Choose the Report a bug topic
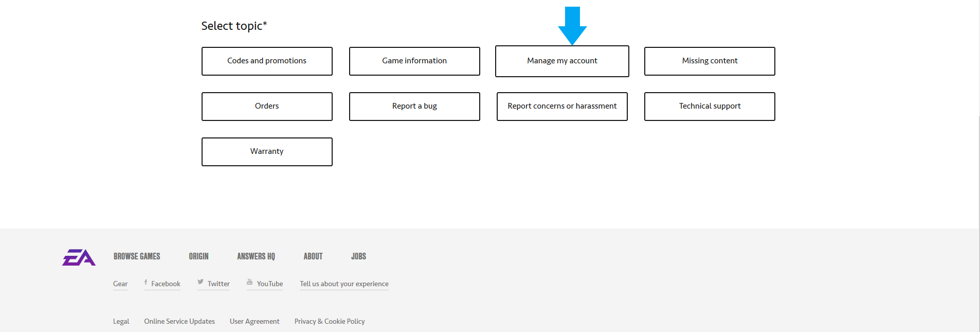The image size is (980, 332). [414, 107]
